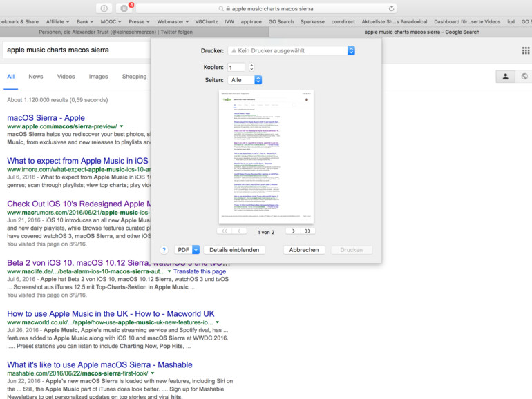Expand options arrow for apple.com result URL
The image size is (532, 399).
(x=121, y=126)
